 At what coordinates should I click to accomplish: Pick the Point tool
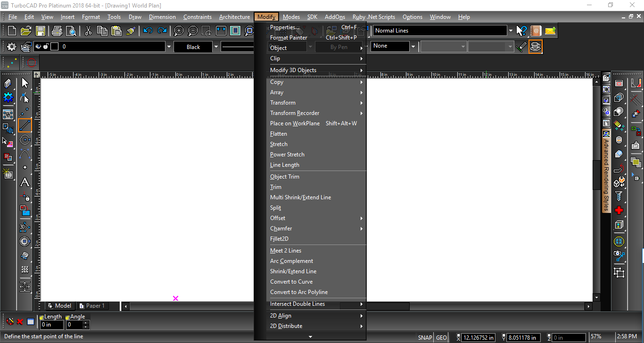(25, 167)
